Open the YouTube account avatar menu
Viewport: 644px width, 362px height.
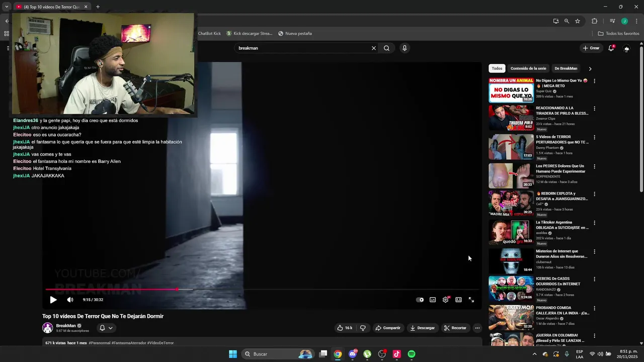click(626, 48)
